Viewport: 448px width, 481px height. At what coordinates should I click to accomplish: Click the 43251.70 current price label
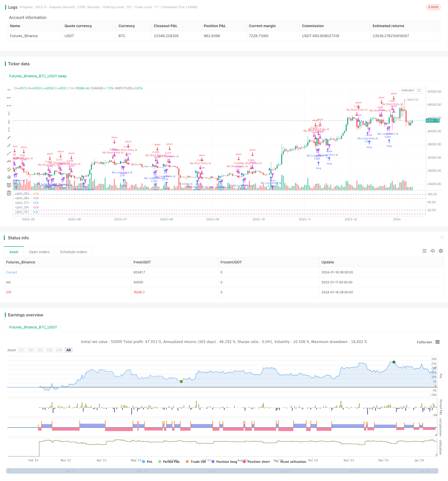(433, 120)
